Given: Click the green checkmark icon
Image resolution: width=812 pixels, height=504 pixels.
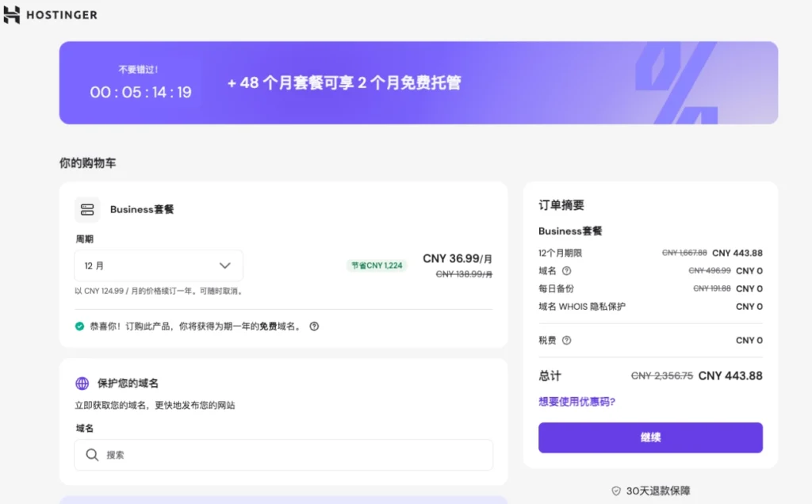Looking at the screenshot, I should coord(79,326).
